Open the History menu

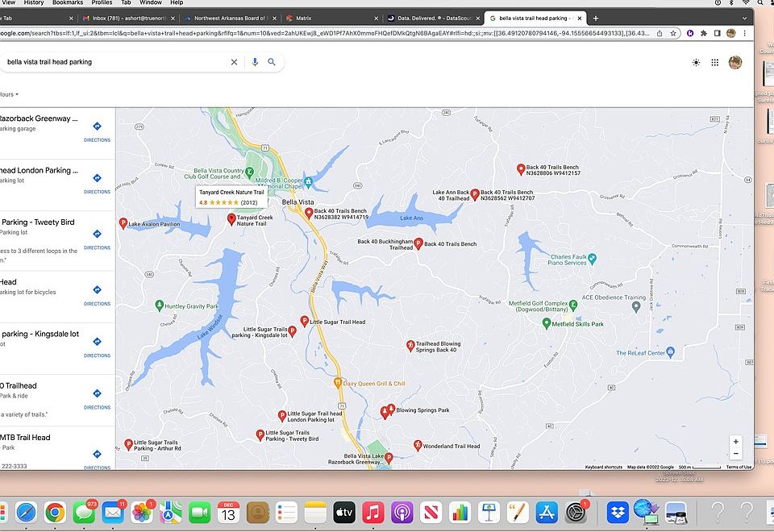tap(34, 2)
